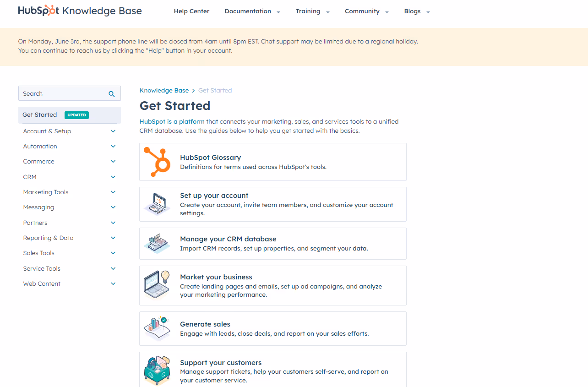This screenshot has height=387, width=588.
Task: Expand the Account & Setup chevron
Action: 113,131
